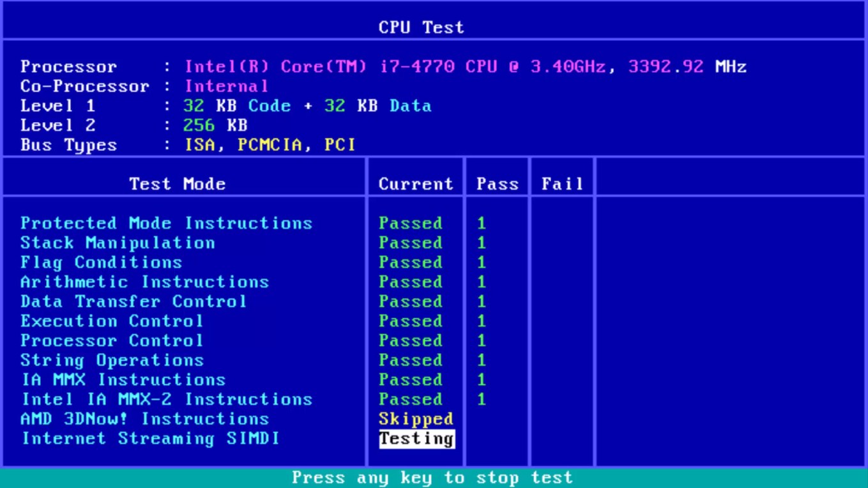
Task: Select the IA MMX Instructions test row
Action: pyautogui.click(x=123, y=380)
